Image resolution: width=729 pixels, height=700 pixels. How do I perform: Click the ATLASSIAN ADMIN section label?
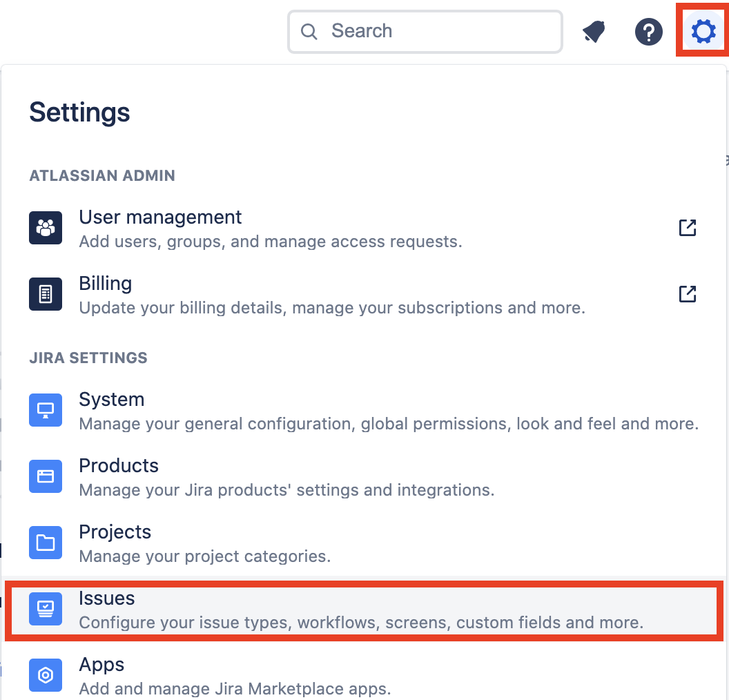[102, 176]
